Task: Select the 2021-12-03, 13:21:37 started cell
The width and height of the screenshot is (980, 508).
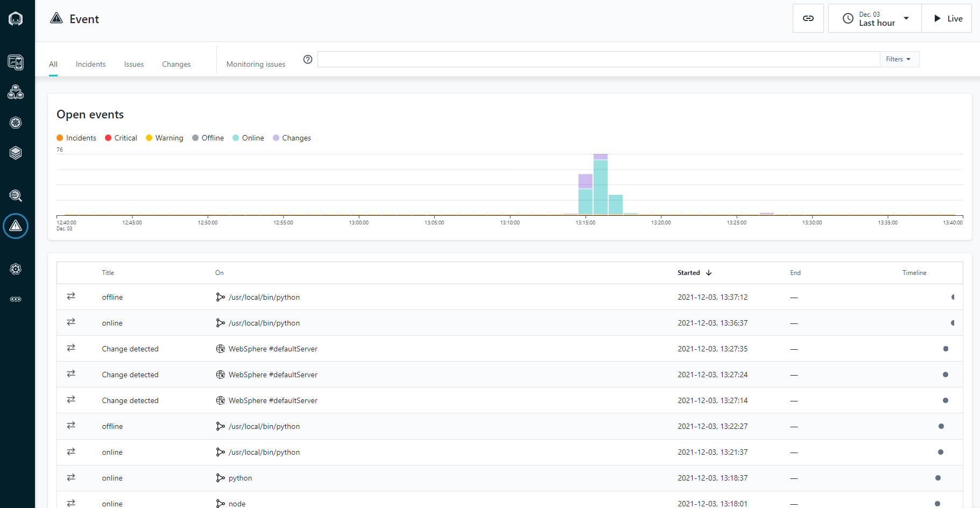Action: click(x=713, y=452)
